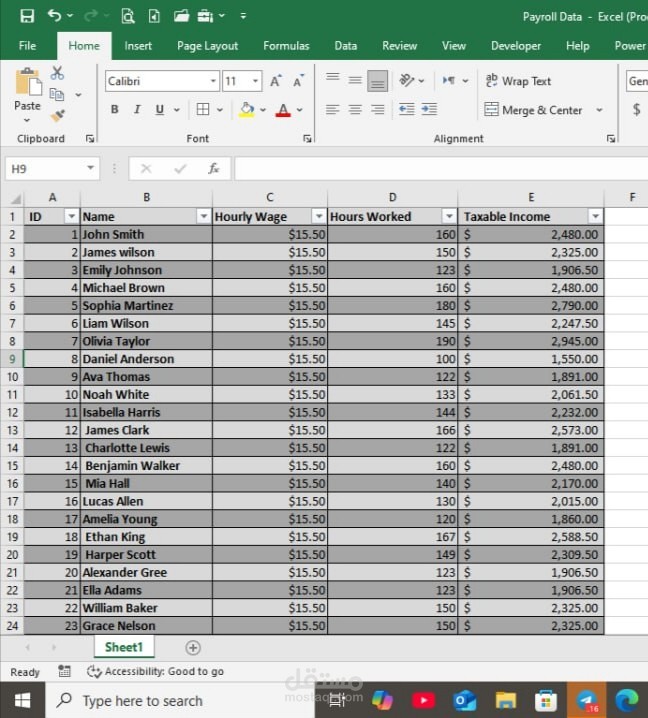
Task: Open the Taxable Income filter dropdown
Action: [595, 216]
